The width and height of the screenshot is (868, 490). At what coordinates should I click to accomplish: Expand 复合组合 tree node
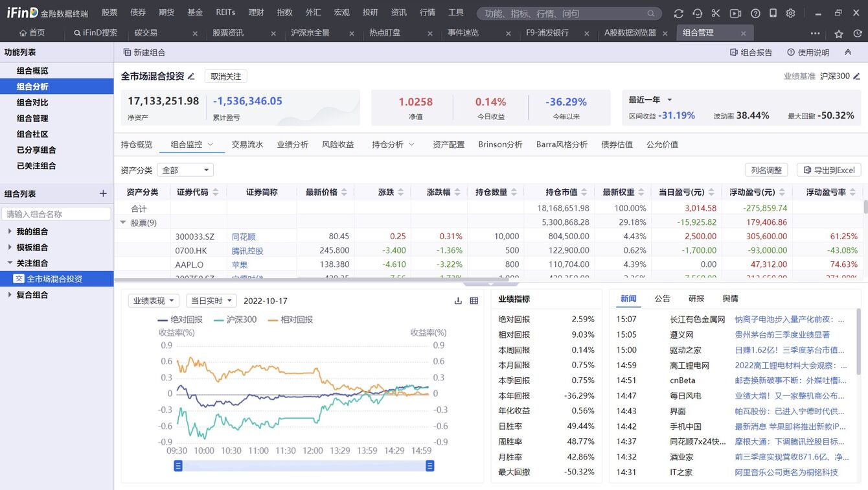(x=10, y=295)
